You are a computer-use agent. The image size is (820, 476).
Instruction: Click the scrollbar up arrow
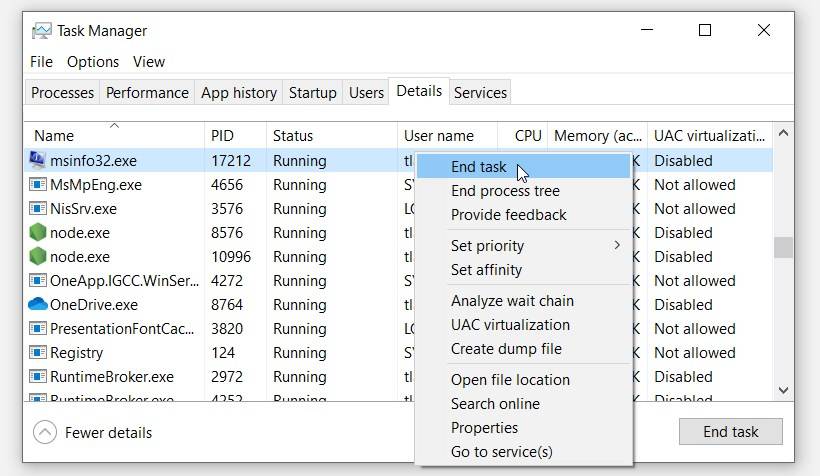tap(783, 133)
